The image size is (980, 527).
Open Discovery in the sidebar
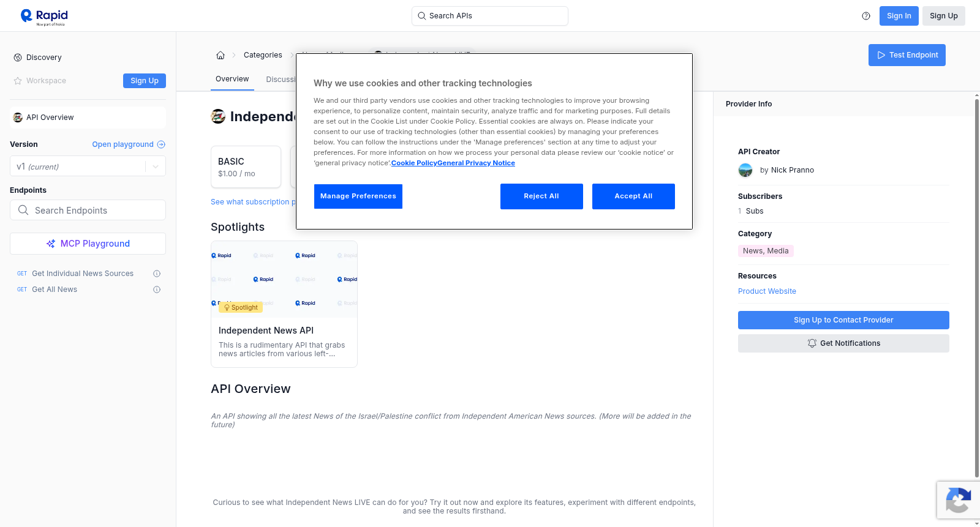[44, 58]
